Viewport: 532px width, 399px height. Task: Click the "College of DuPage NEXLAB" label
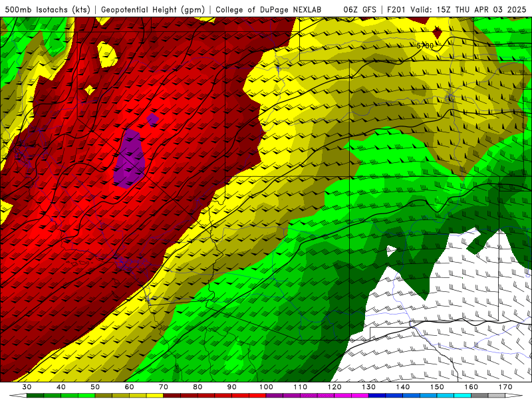click(269, 9)
